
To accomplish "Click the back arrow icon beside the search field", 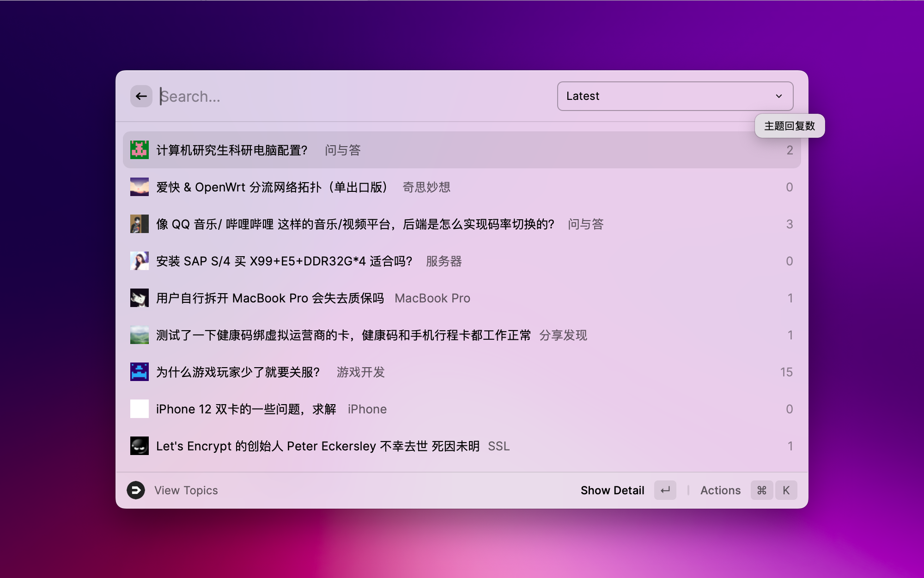I will [141, 96].
